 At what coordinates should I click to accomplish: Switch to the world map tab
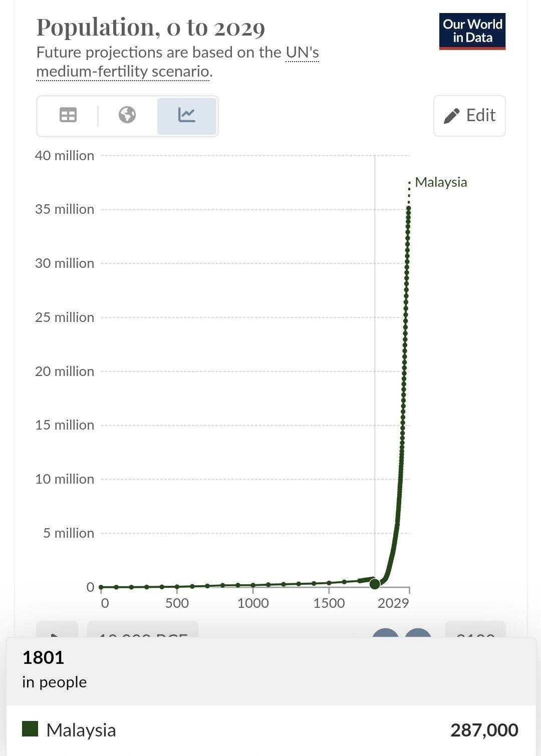pyautogui.click(x=127, y=116)
